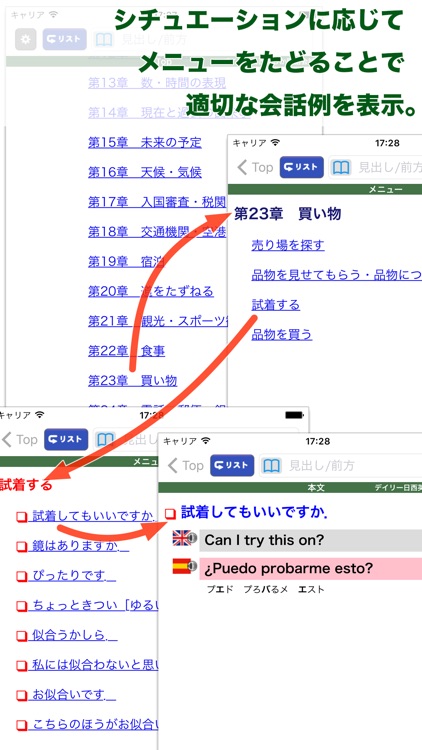This screenshot has height=750, width=422.
Task: Toggle red checkbox beside お似合いです
Action: click(x=22, y=695)
